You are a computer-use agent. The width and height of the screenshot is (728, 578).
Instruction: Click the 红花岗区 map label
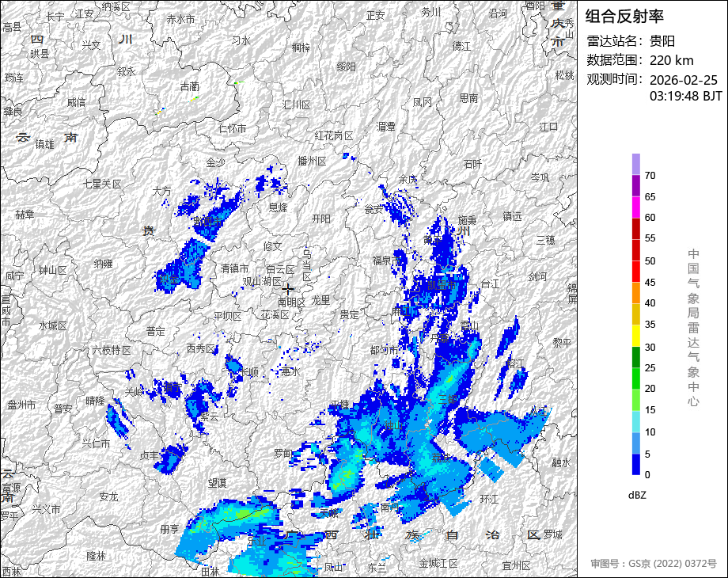click(334, 135)
